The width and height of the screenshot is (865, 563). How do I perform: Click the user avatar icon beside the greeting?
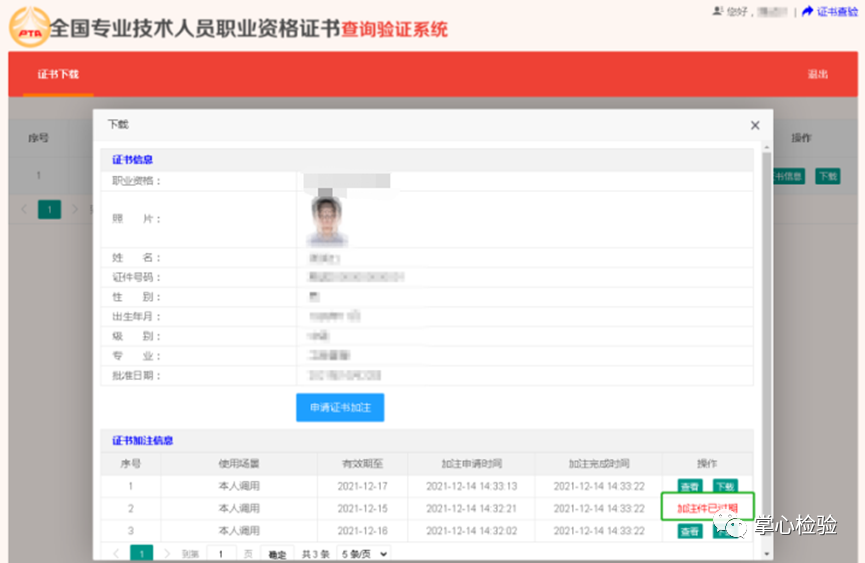pyautogui.click(x=717, y=11)
